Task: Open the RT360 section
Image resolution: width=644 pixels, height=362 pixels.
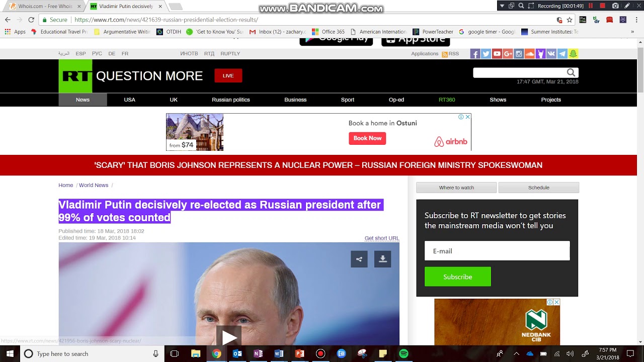Action: (447, 100)
